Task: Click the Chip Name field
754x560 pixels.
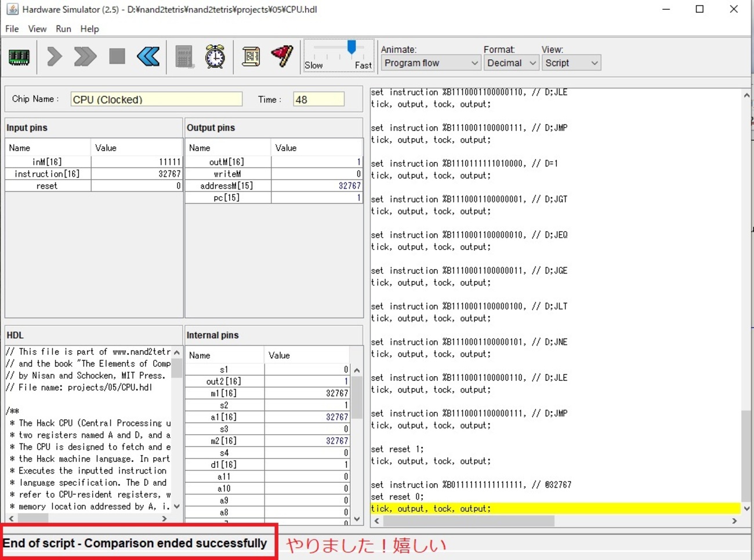Action: click(x=157, y=99)
